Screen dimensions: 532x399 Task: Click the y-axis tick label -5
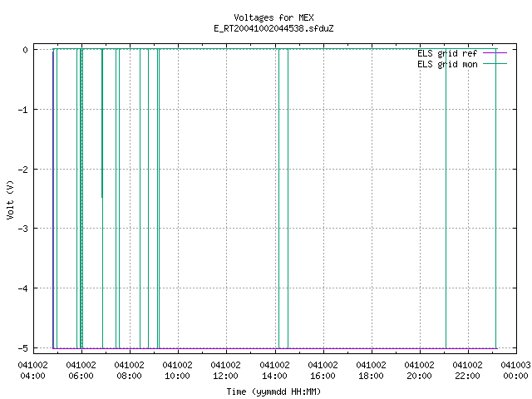click(x=22, y=348)
